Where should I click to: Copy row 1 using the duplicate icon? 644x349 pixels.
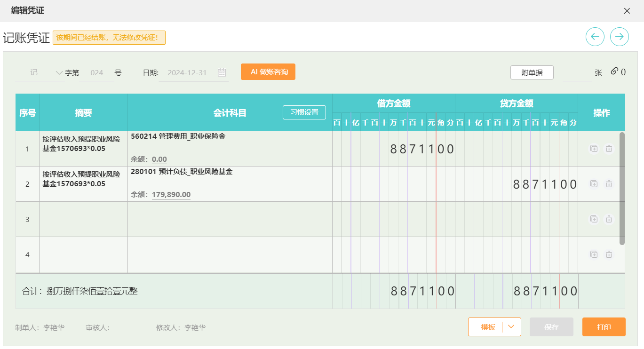(x=594, y=149)
